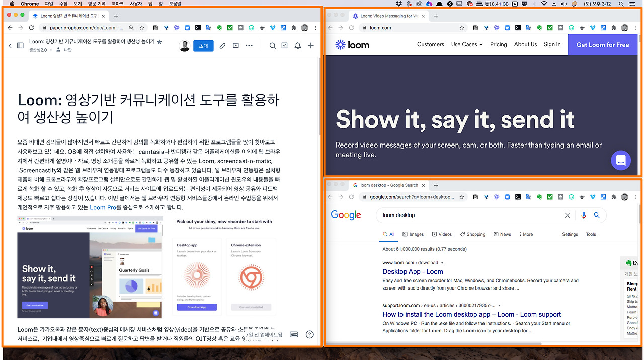The height and width of the screenshot is (360, 644).
Task: Open the Chrome three-dot menu in the Loom window
Action: 635,28
